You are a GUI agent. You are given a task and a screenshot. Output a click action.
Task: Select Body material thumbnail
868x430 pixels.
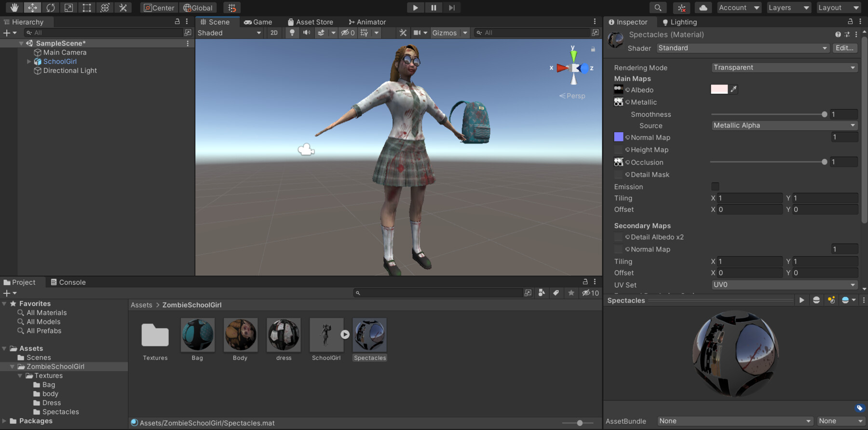241,335
